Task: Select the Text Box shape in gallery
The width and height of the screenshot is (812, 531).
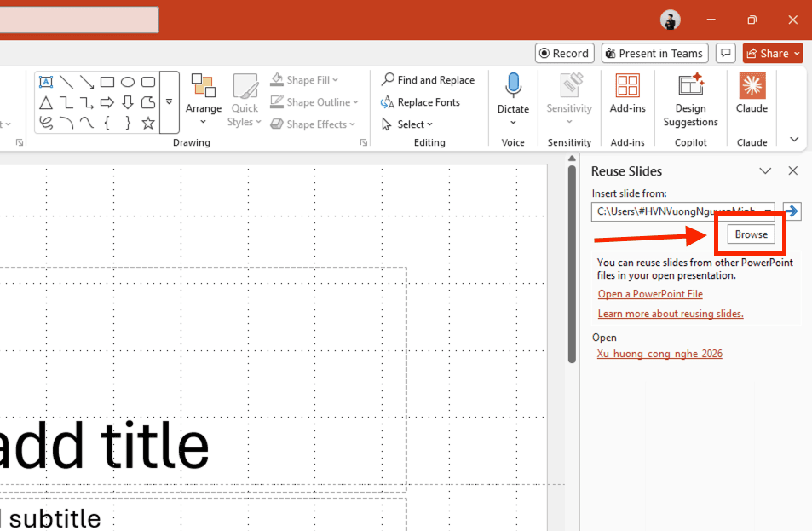Action: click(x=45, y=82)
